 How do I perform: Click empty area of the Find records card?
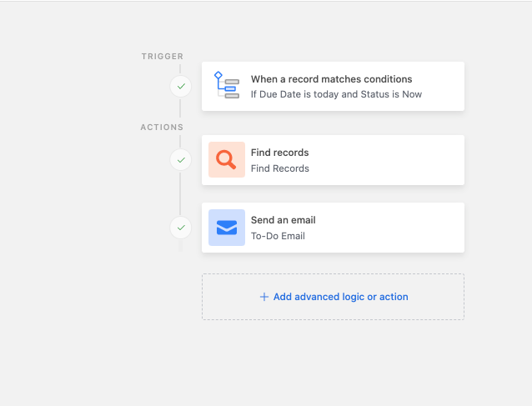point(390,160)
